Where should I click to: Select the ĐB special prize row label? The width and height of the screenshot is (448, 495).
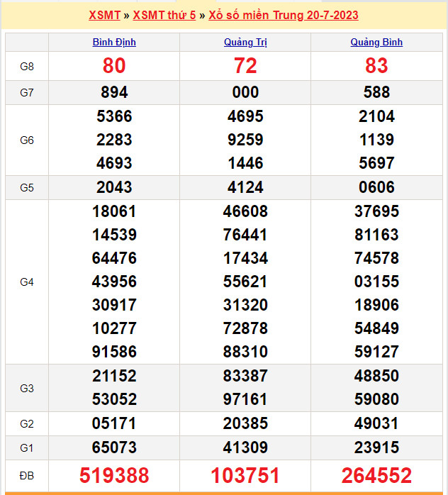click(27, 475)
